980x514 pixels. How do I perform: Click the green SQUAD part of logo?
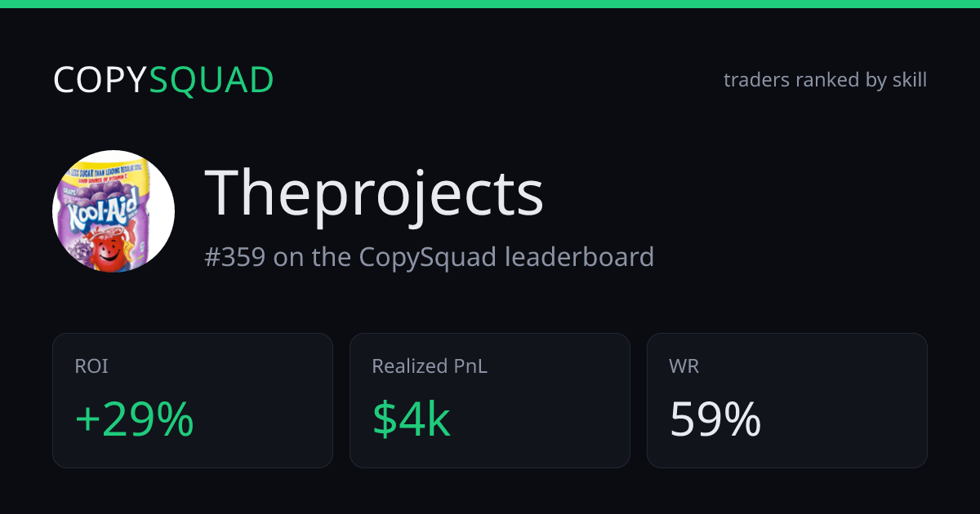212,80
